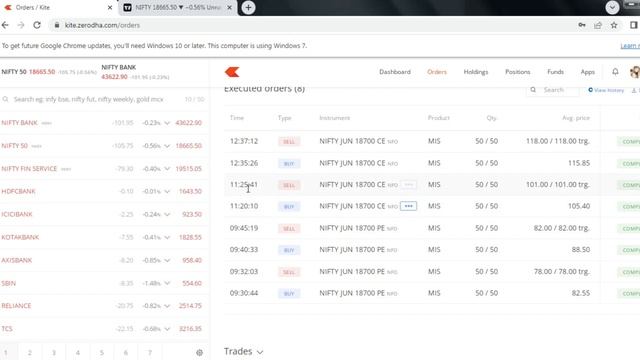This screenshot has height=360, width=640.
Task: Open the tab search dropdown arrow in the title bar
Action: (612, 7)
